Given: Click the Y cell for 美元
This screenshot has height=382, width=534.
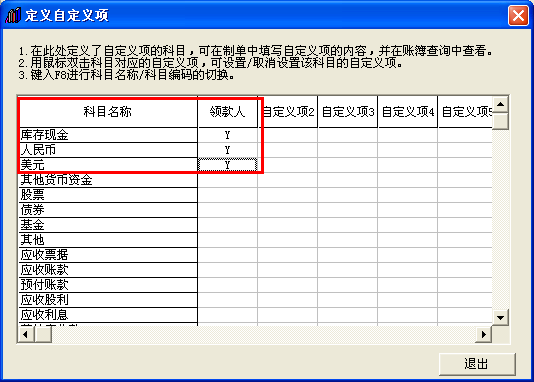Looking at the screenshot, I should [x=227, y=165].
